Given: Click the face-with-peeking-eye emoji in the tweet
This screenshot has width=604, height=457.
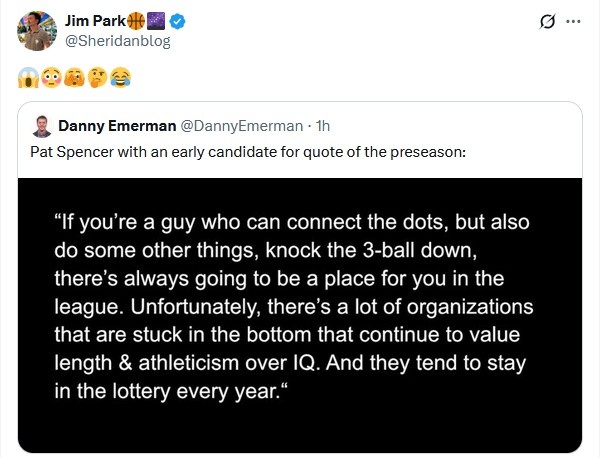Looking at the screenshot, I should click(73, 75).
